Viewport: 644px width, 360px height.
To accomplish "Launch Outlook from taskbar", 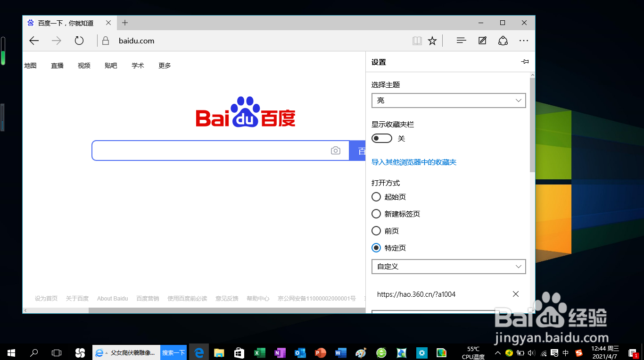I will 300,352.
